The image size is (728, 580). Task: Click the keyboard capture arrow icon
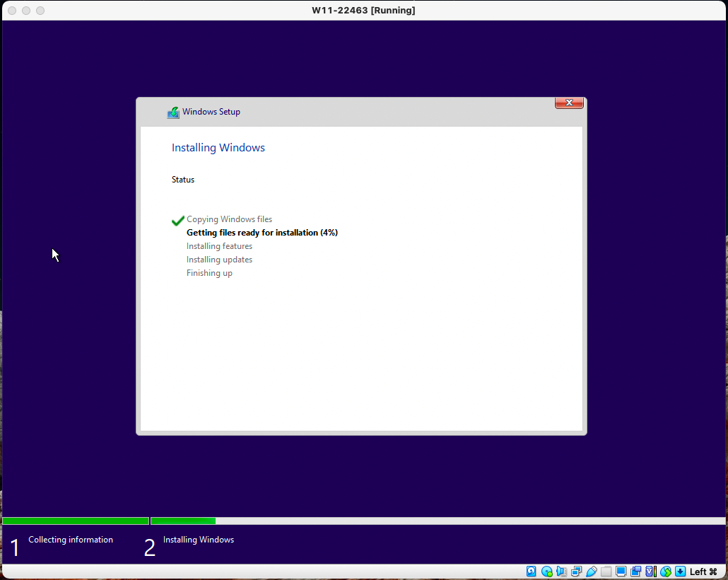click(x=680, y=572)
